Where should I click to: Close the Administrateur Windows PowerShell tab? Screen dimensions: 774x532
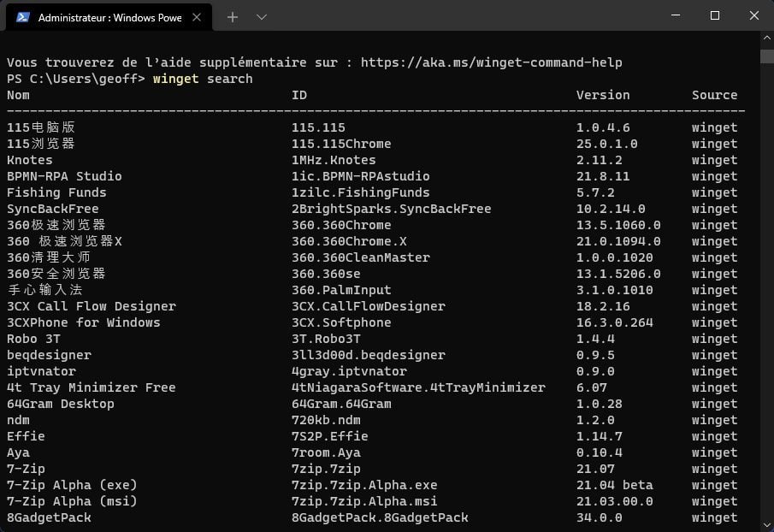(197, 17)
